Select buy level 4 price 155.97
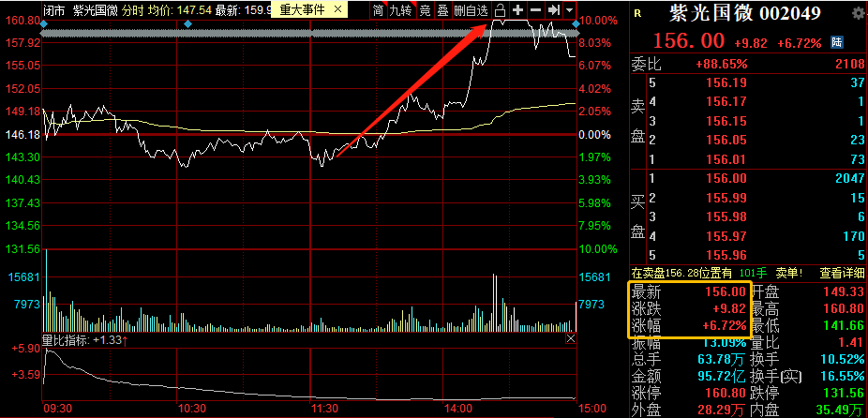 click(x=726, y=237)
